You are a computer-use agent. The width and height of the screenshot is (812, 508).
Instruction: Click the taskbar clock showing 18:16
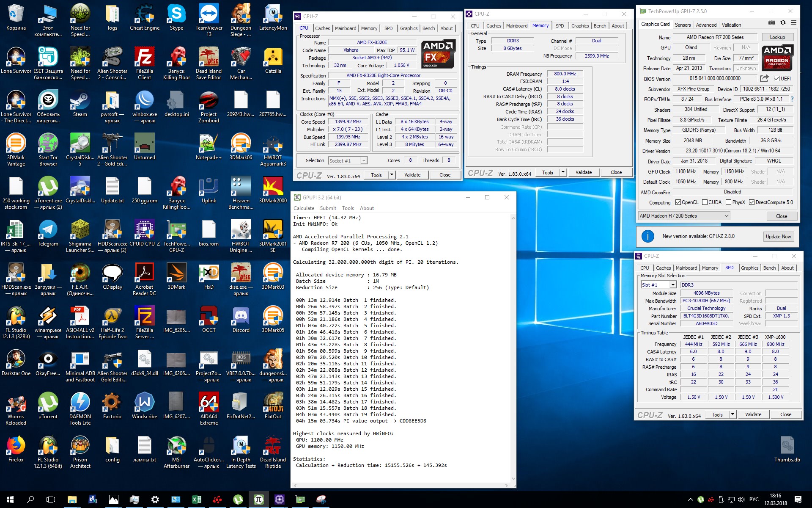coord(775,500)
